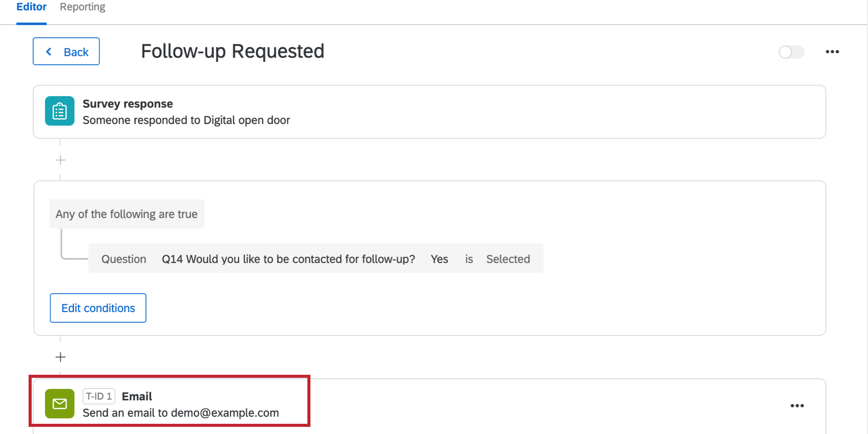Go back with the Back button
This screenshot has width=868, height=434.
tap(66, 52)
